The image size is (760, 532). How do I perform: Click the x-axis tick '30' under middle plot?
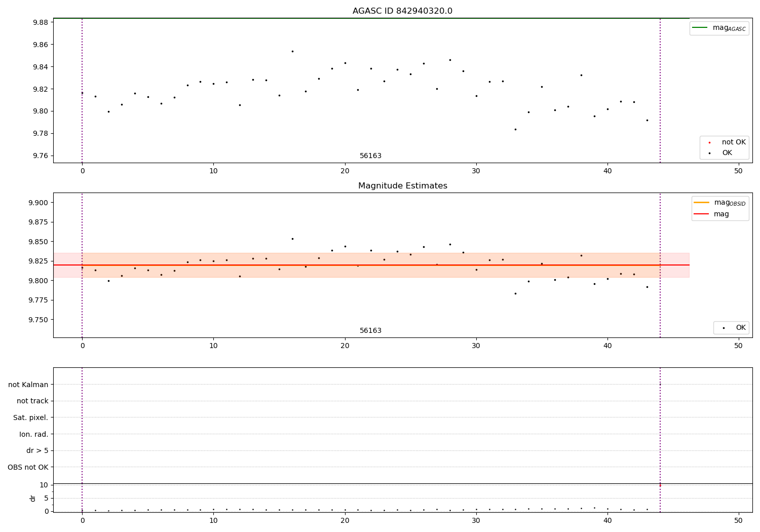point(476,346)
